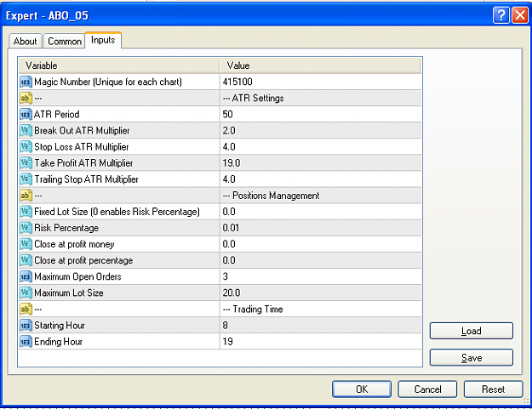Image resolution: width=532 pixels, height=409 pixels.
Task: Click the double icon beside Close at profit percentage
Action: click(26, 260)
